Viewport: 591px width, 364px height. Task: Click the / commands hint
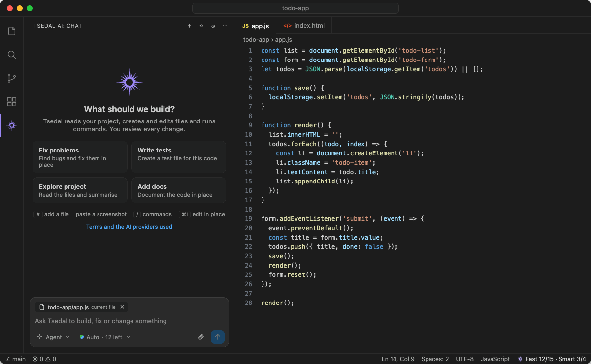153,214
